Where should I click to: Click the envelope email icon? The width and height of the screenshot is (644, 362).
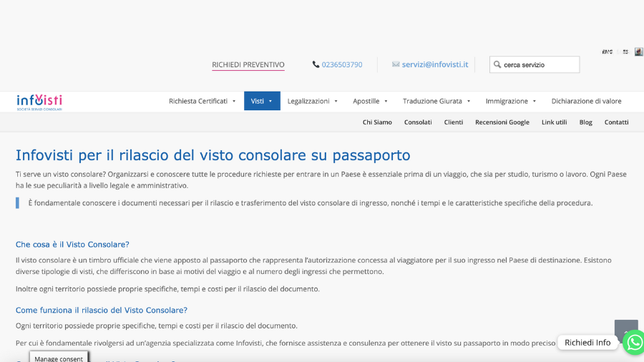coord(396,64)
